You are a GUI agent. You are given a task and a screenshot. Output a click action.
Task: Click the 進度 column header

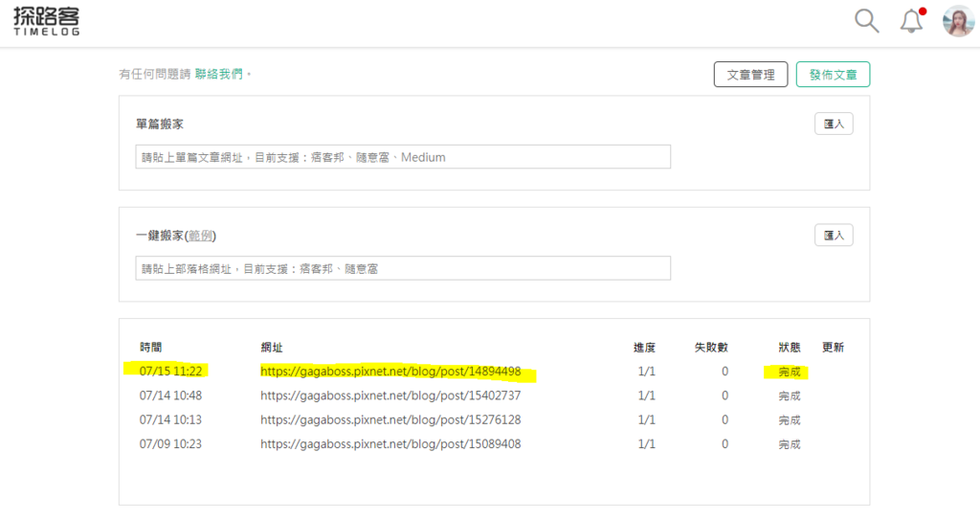[x=644, y=348]
